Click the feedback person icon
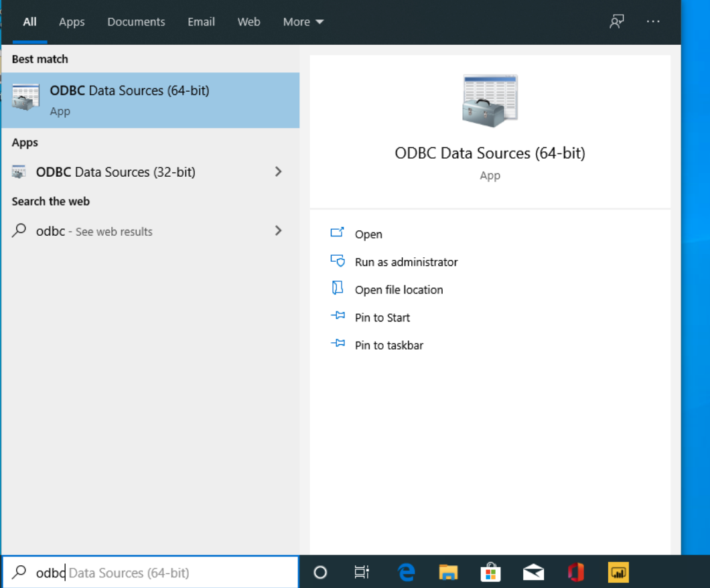 (616, 21)
